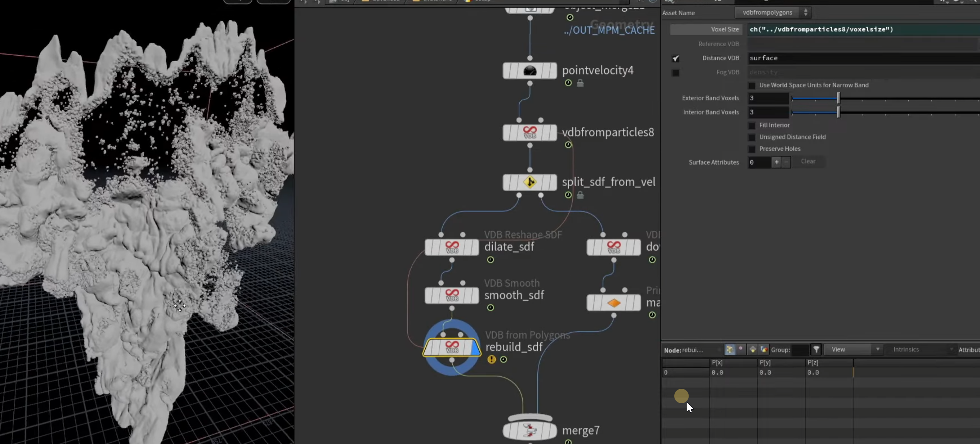Image resolution: width=980 pixels, height=444 pixels.
Task: Show primitives in geometry spreadsheet
Action: pyautogui.click(x=752, y=349)
